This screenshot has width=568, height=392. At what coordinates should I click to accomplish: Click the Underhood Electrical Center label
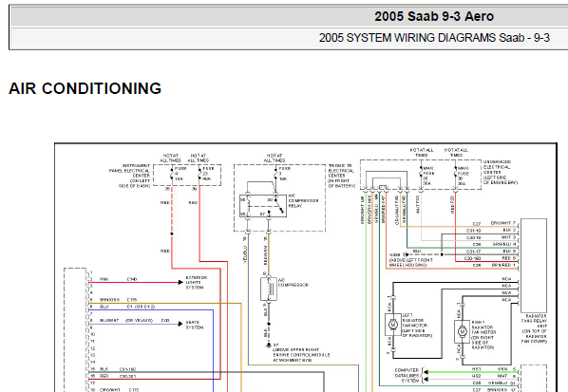coord(500,173)
